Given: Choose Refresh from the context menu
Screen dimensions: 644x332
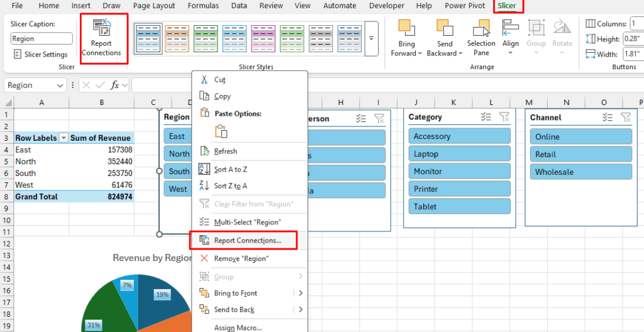Looking at the screenshot, I should tap(250, 151).
